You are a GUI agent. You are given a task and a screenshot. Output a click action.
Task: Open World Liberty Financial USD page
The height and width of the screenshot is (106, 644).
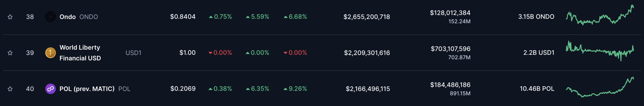click(80, 53)
